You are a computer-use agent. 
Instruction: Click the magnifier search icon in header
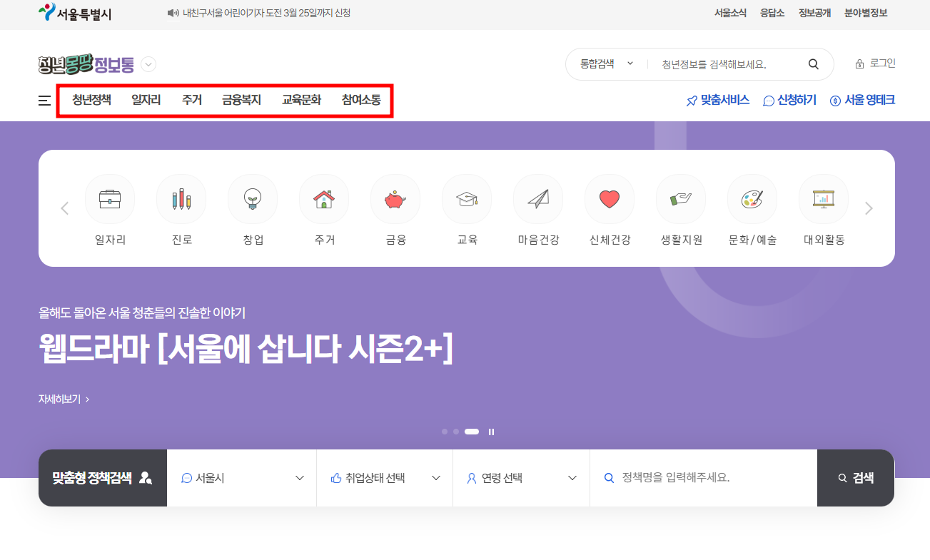pyautogui.click(x=814, y=64)
